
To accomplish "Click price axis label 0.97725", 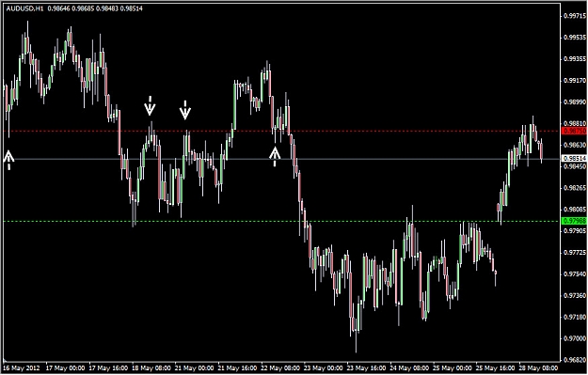I will pos(576,253).
